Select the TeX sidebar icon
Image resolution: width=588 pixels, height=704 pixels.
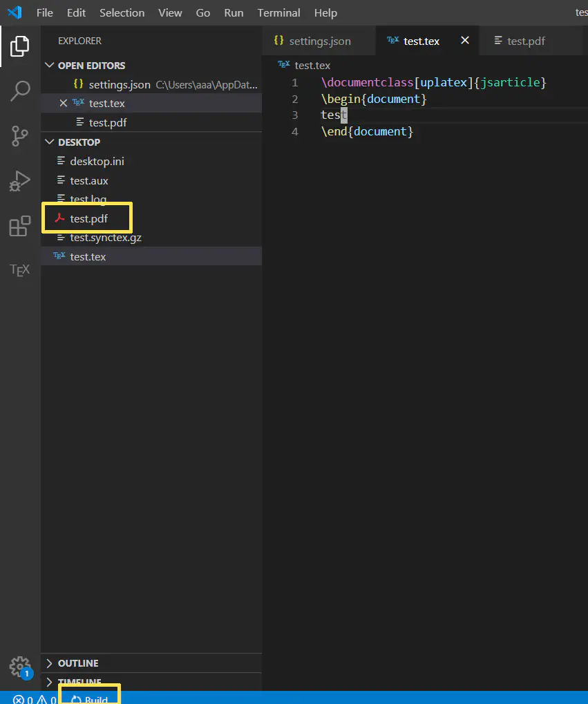pos(19,269)
